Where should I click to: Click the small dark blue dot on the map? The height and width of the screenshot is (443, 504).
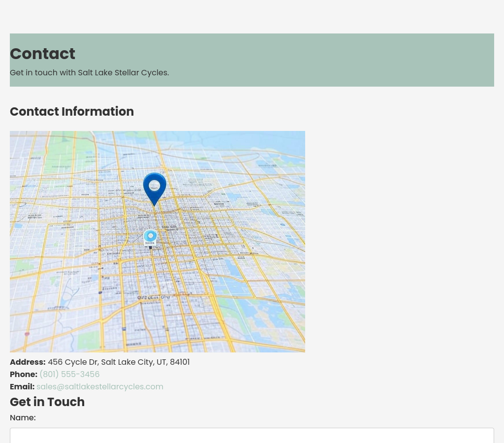point(100,292)
